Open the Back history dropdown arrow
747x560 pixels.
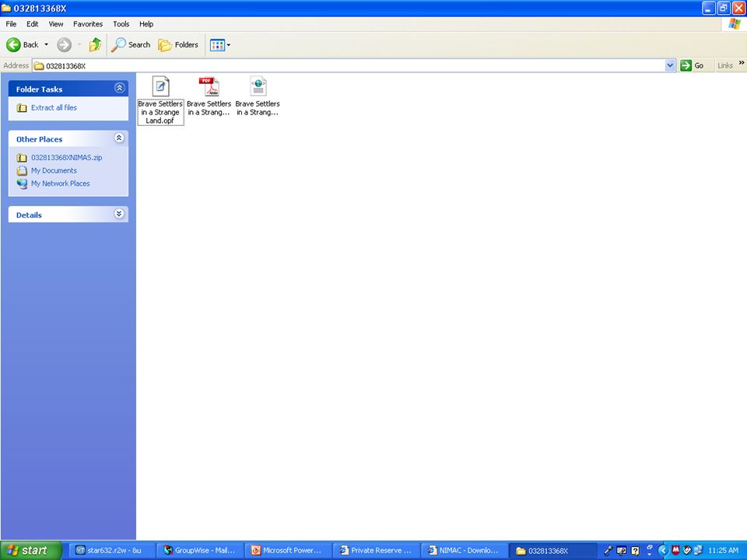tap(46, 45)
